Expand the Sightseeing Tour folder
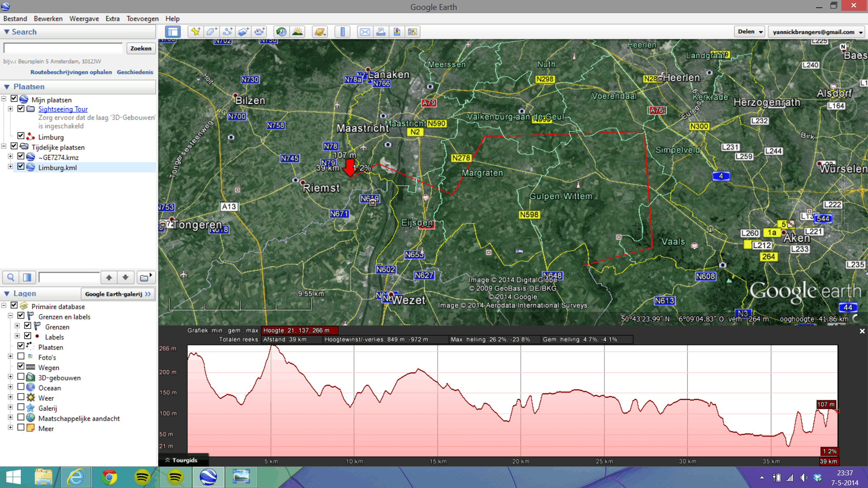Viewport: 868px width, 488px height. pyautogui.click(x=10, y=109)
